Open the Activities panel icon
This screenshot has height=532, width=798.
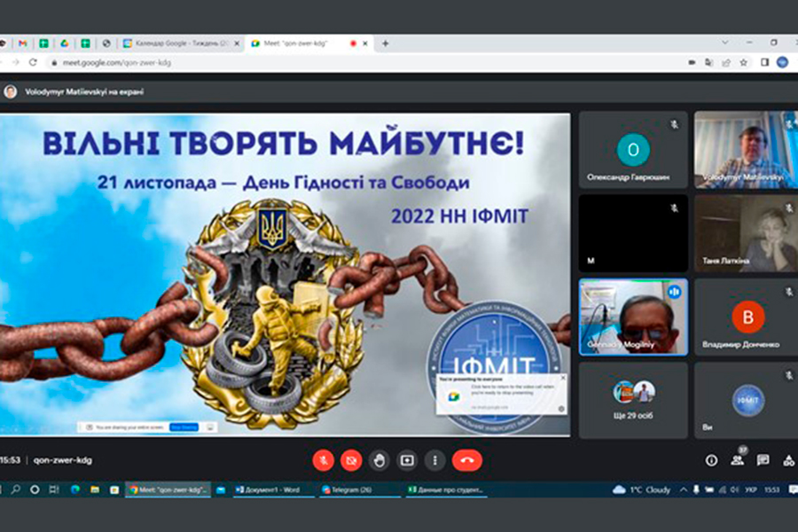click(788, 461)
